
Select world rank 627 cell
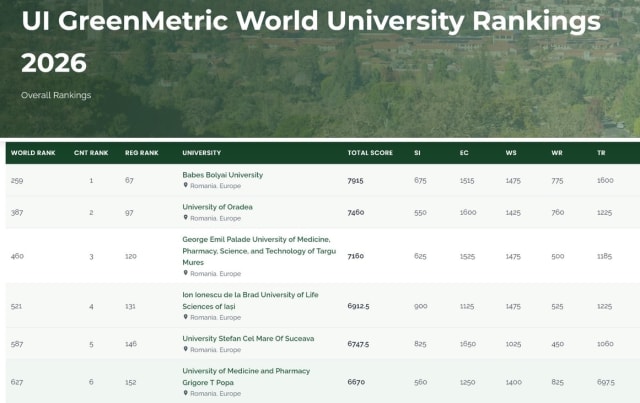point(17,382)
